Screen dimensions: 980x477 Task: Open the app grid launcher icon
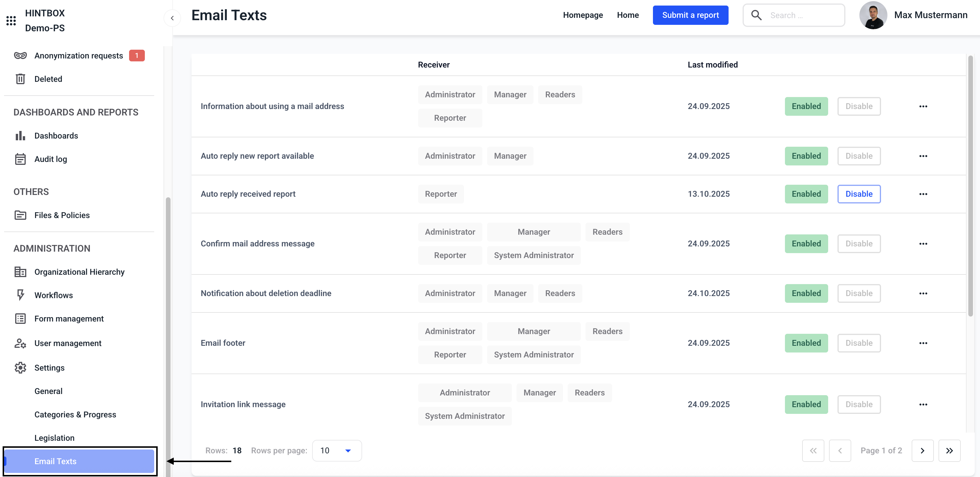point(11,20)
